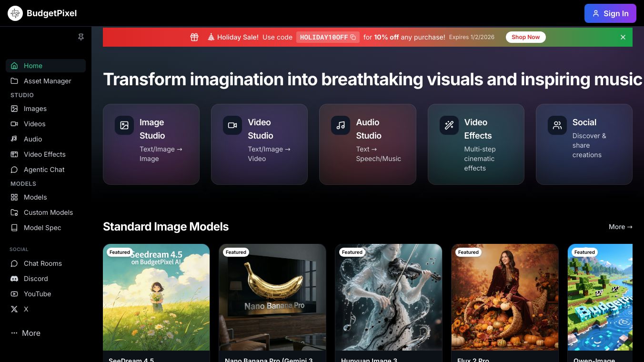Open the Qwen-Image blocky landscape thumbnail
644x362 pixels.
tap(600, 297)
